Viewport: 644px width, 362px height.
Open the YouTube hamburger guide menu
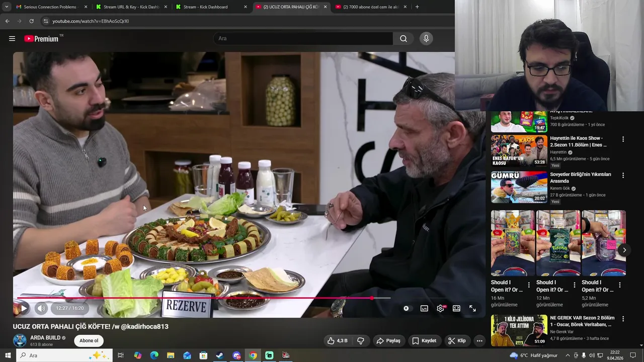12,39
